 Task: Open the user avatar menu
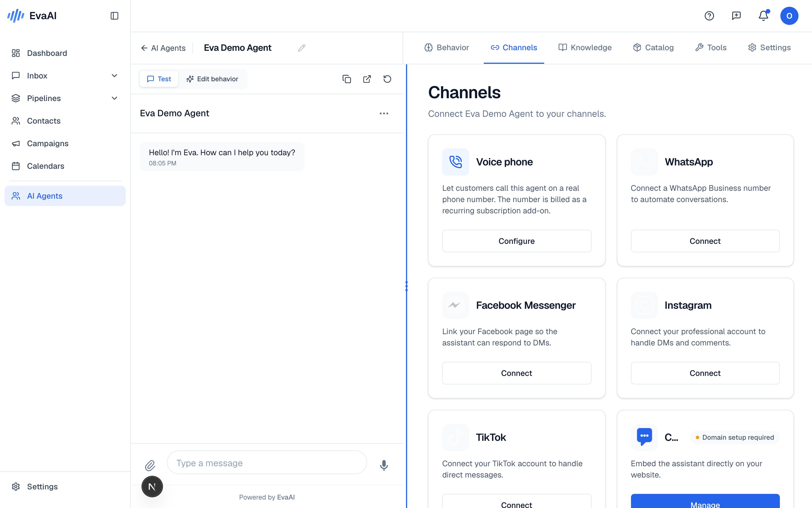pyautogui.click(x=789, y=16)
